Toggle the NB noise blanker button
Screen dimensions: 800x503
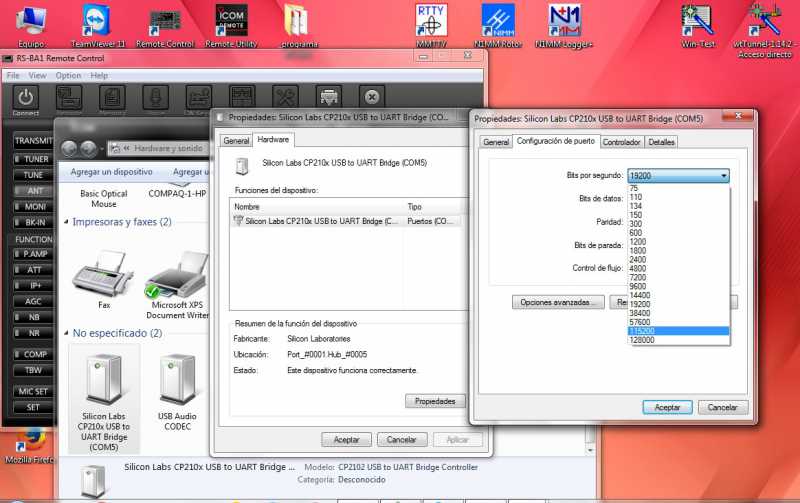[x=34, y=317]
